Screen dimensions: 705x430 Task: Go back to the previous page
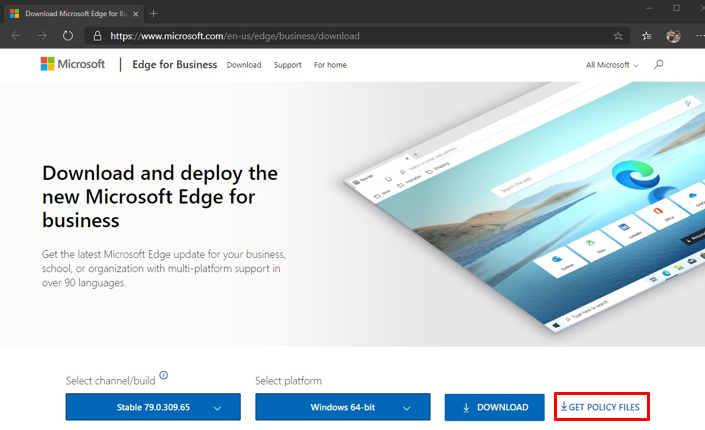coord(16,36)
